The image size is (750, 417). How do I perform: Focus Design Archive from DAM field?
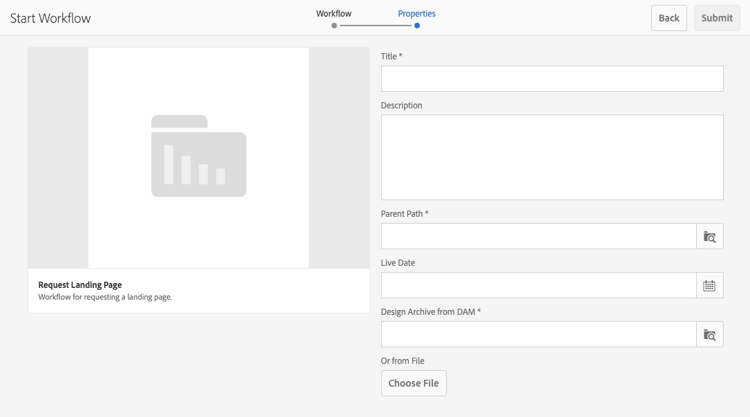539,334
